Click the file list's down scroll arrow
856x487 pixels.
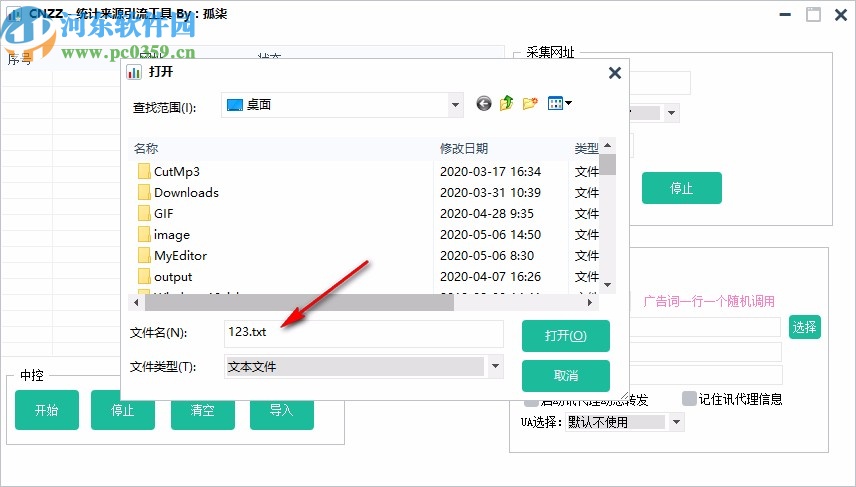(x=607, y=285)
